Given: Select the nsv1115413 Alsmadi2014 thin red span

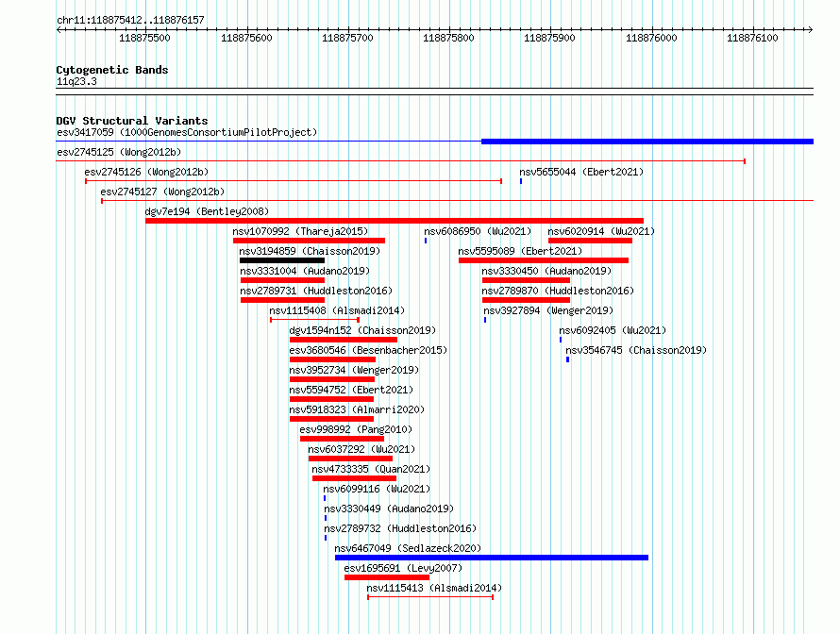Looking at the screenshot, I should coord(430,597).
